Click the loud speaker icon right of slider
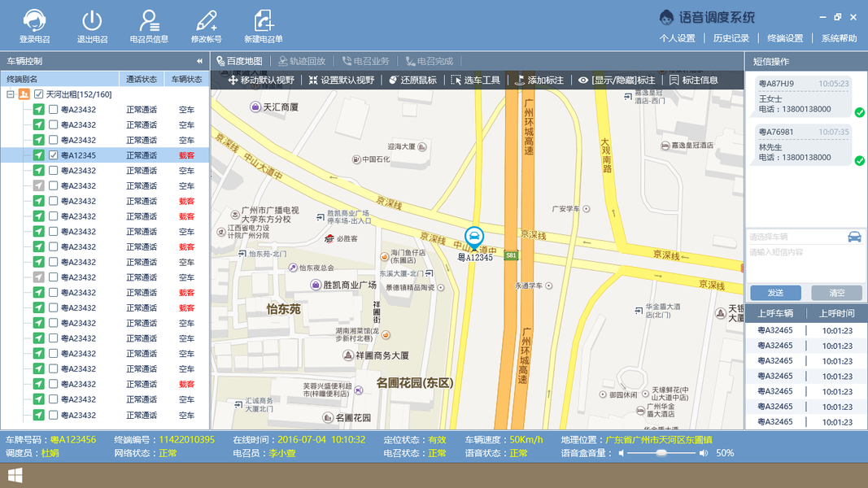Image resolution: width=868 pixels, height=488 pixels. pyautogui.click(x=703, y=453)
